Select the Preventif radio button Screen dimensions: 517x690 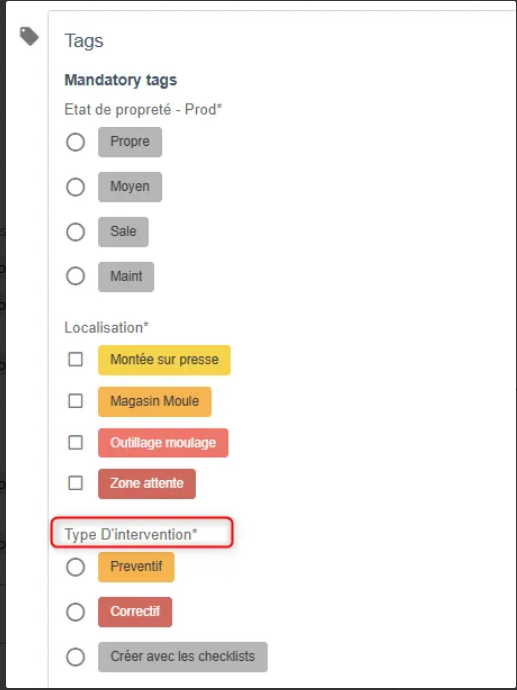pyautogui.click(x=76, y=567)
